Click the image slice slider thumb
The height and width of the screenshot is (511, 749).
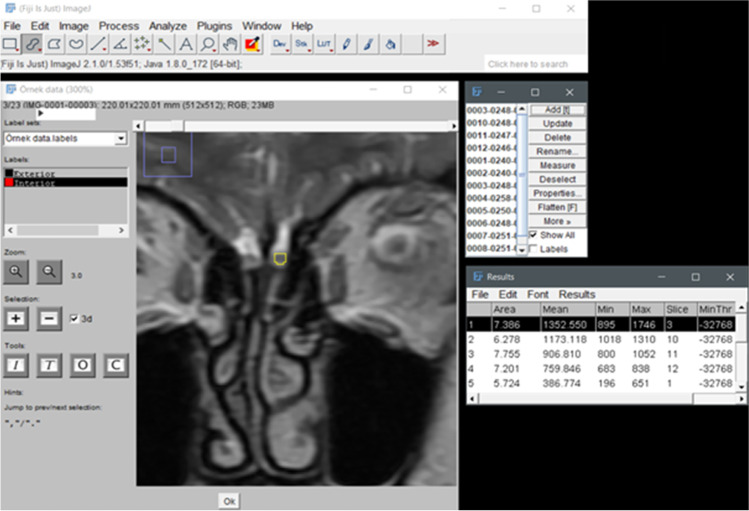point(176,126)
